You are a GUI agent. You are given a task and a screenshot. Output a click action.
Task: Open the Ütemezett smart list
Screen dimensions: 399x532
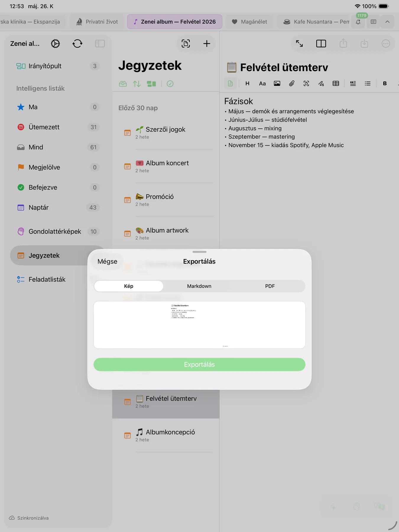[x=58, y=127]
